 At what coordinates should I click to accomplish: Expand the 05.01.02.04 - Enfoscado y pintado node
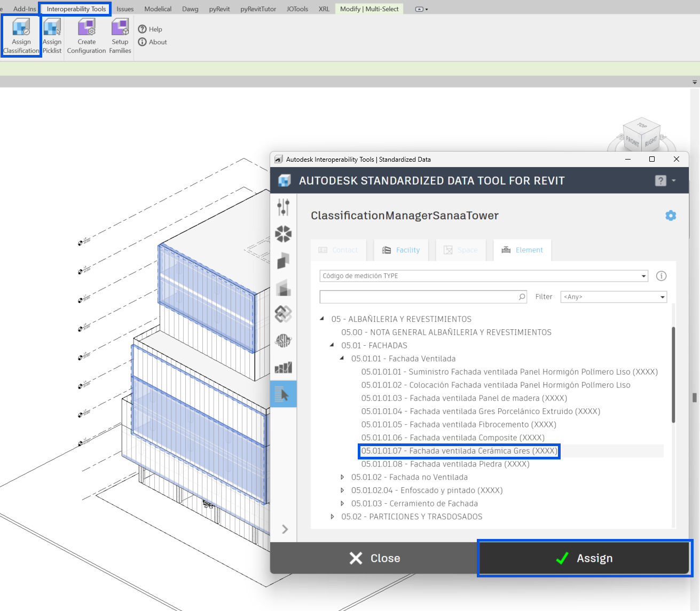(x=342, y=490)
